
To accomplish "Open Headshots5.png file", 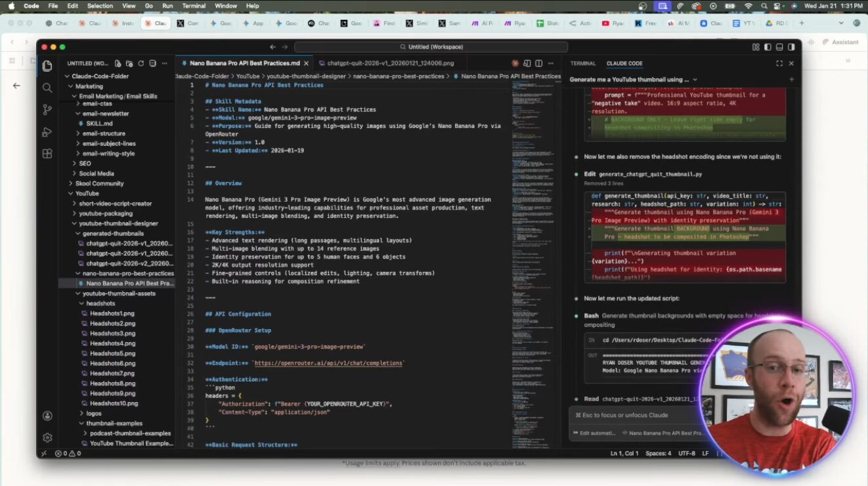I will click(x=113, y=353).
